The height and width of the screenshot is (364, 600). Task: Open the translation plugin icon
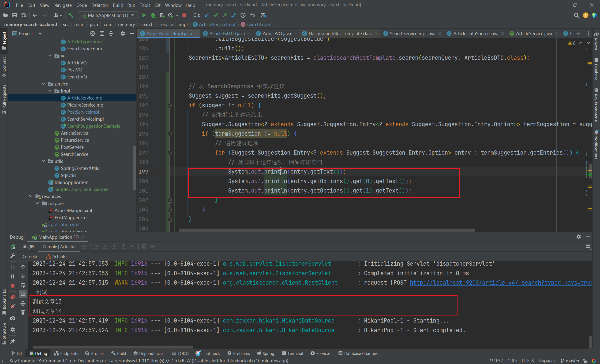[263, 15]
